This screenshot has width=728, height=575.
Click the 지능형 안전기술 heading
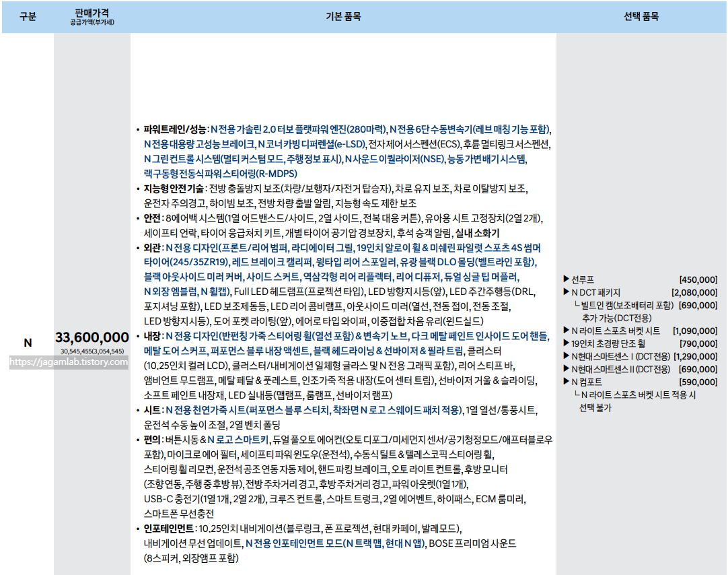(174, 189)
